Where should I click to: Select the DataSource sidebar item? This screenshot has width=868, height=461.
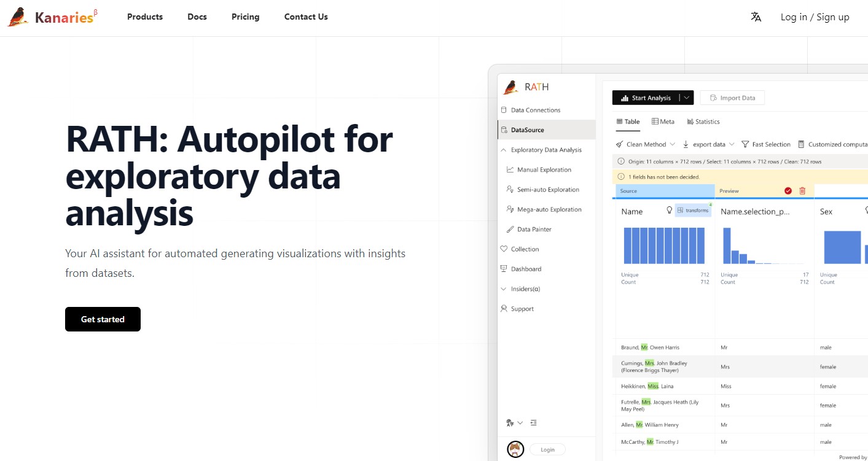(x=546, y=130)
